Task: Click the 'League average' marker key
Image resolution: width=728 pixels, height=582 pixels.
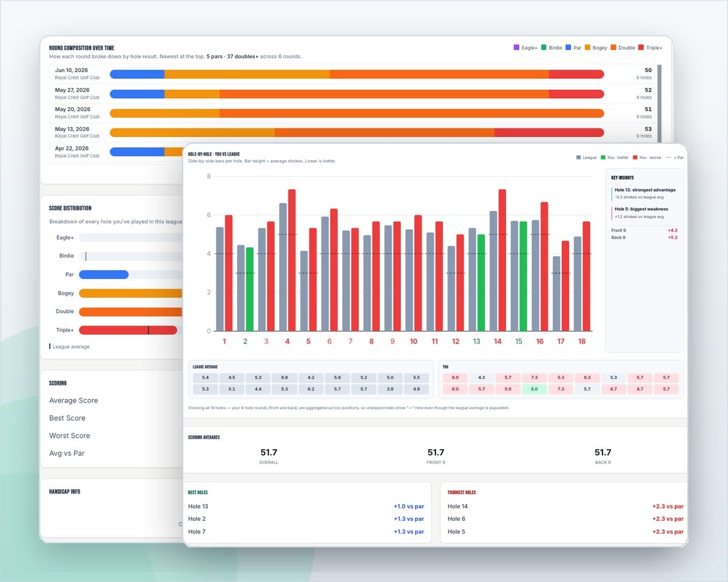Action: [x=69, y=347]
